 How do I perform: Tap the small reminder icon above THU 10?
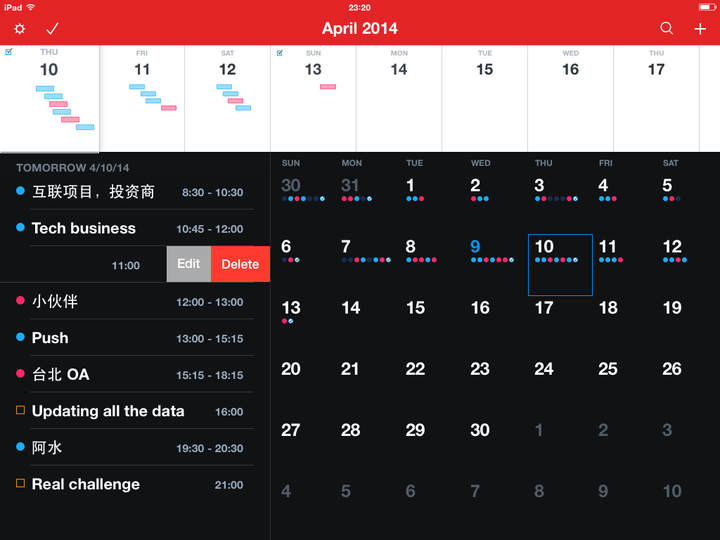[9, 52]
